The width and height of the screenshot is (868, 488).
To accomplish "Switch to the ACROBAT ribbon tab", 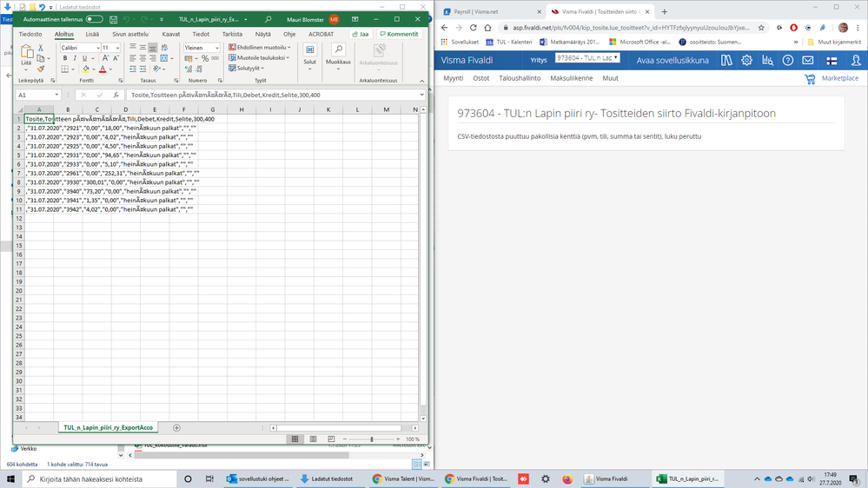I will click(x=321, y=35).
